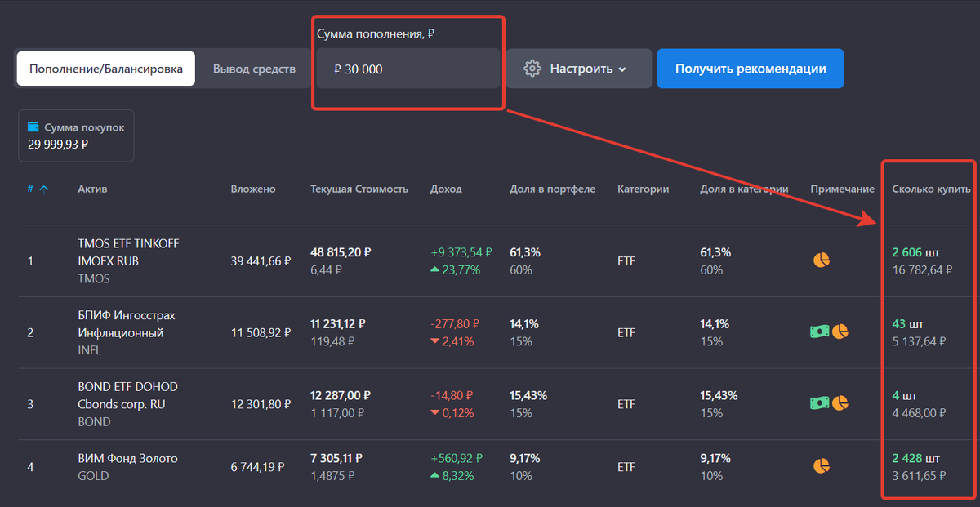
Task: Open the Вывод средств tab
Action: click(255, 69)
